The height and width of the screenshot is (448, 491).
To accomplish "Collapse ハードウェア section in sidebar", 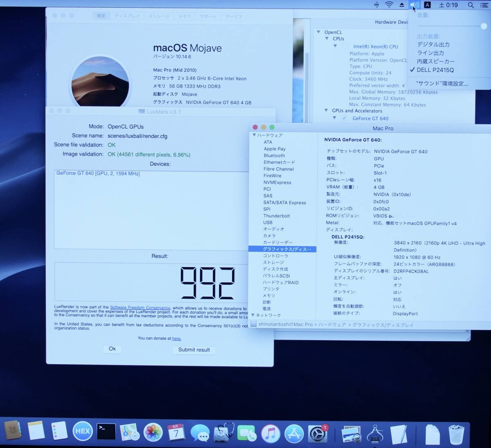I will click(x=254, y=135).
